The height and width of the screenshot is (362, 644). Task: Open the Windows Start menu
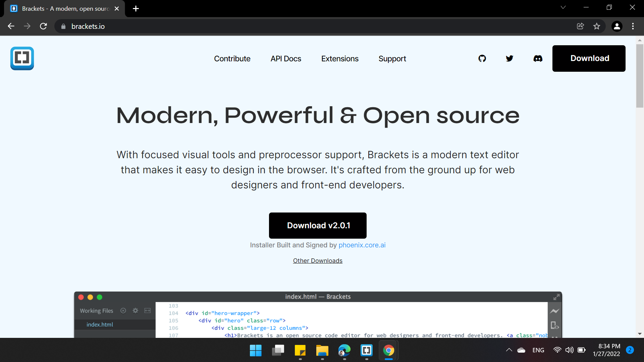coord(256,351)
